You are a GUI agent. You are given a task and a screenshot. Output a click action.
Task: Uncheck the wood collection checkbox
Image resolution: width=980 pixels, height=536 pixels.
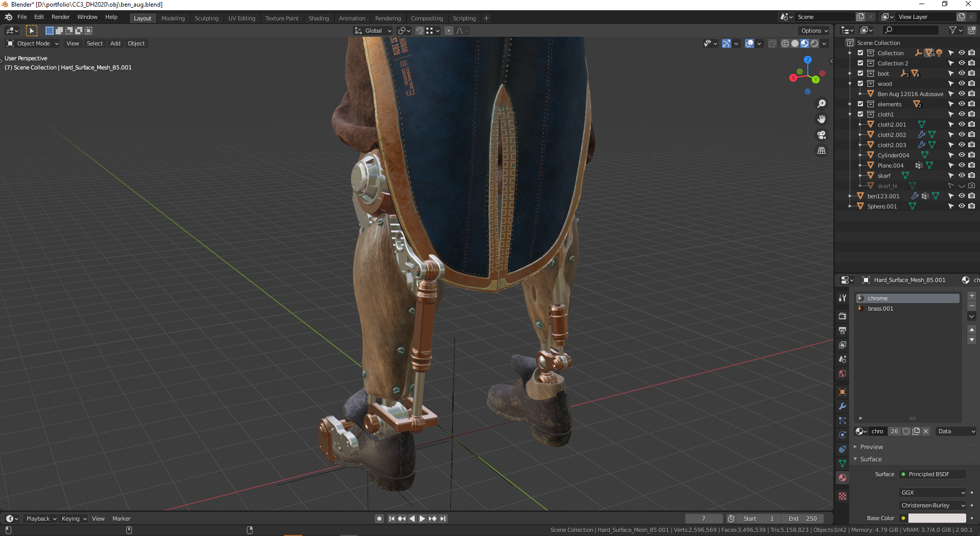coord(860,84)
